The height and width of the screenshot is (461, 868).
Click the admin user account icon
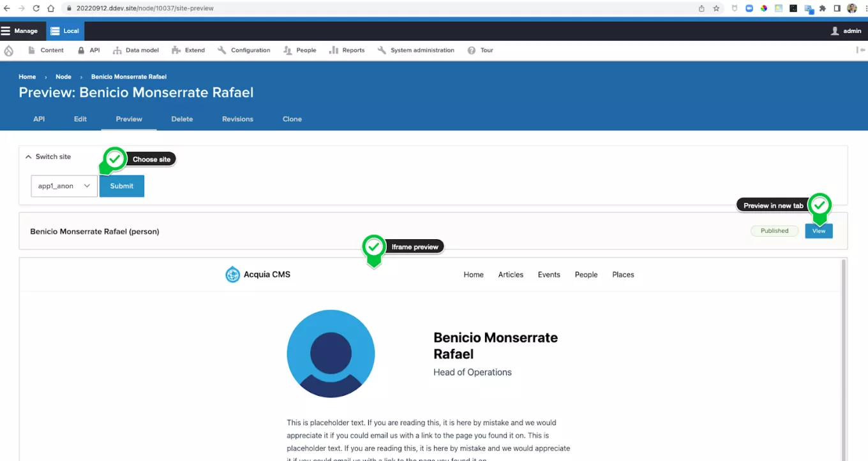(835, 31)
